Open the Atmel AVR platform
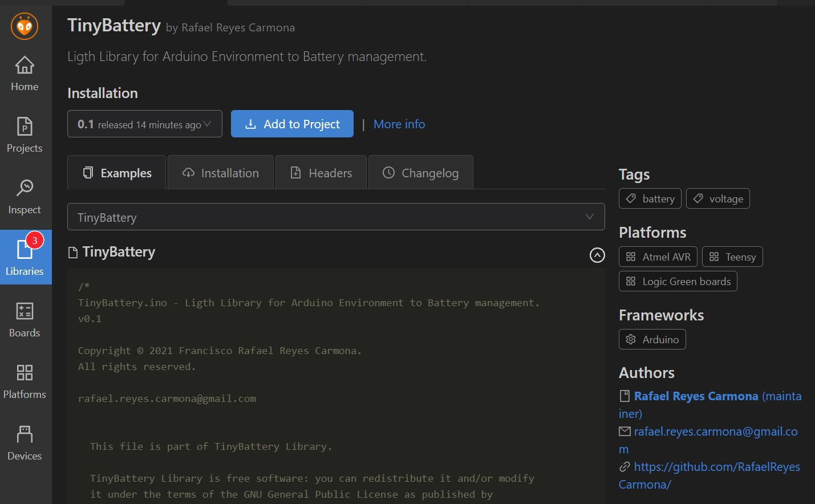The image size is (815, 504). click(x=658, y=257)
